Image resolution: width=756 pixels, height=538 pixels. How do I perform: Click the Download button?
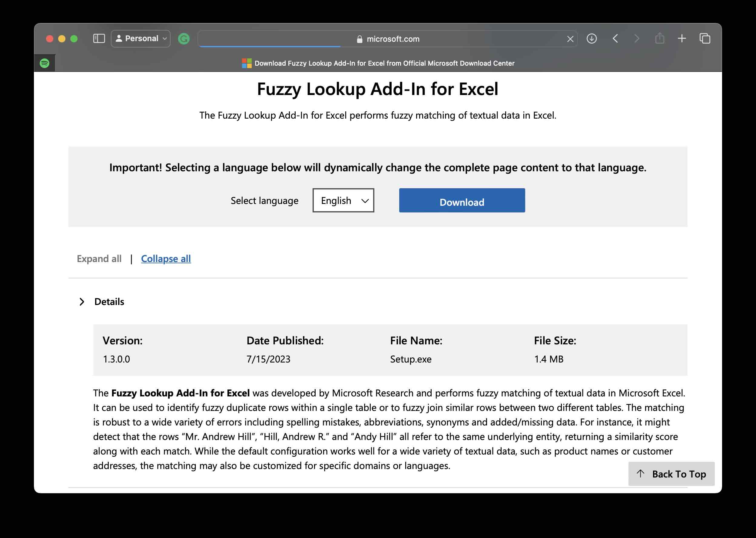click(x=462, y=200)
